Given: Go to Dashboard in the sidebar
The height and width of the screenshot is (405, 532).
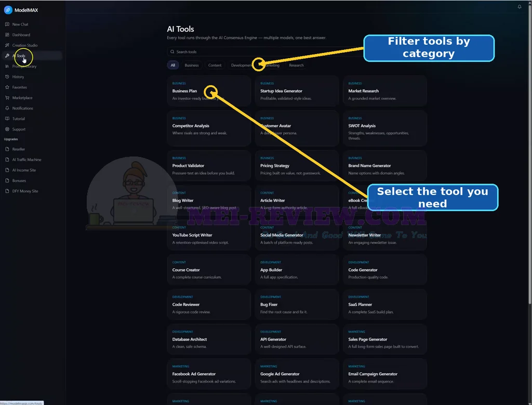Looking at the screenshot, I should (32, 35).
